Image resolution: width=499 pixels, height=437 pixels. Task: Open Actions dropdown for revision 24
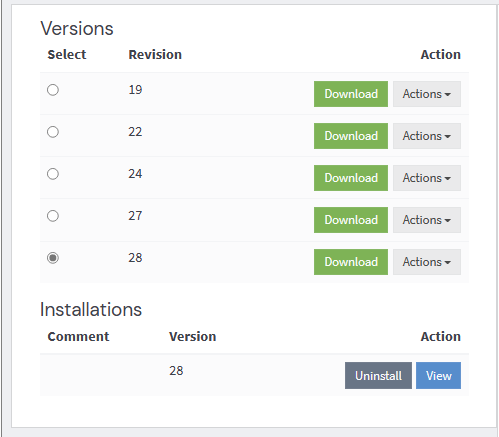427,178
